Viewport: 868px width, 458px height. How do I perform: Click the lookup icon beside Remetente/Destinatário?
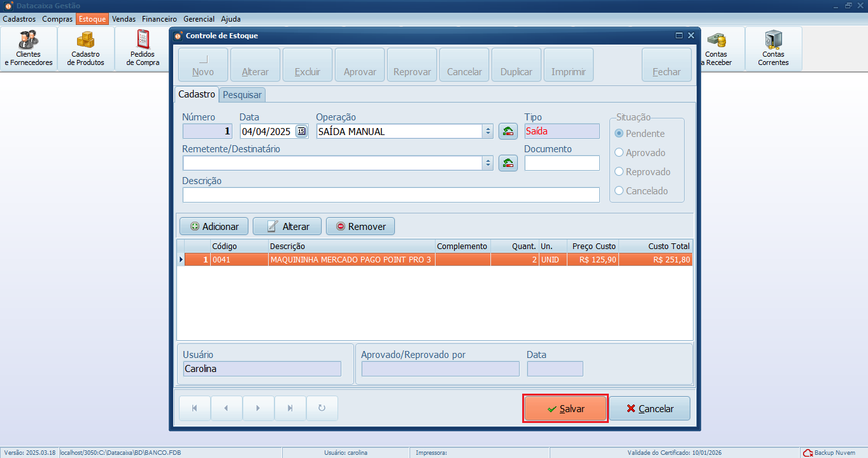508,162
